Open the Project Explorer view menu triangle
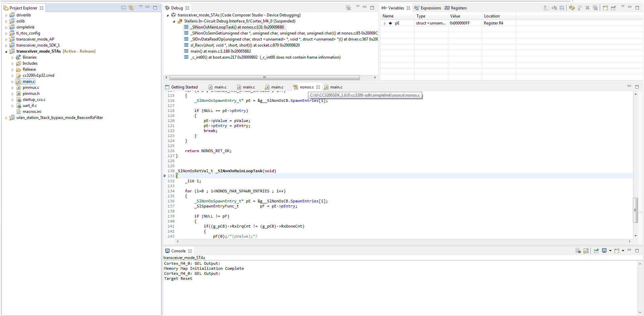The height and width of the screenshot is (316, 644). [141, 7]
